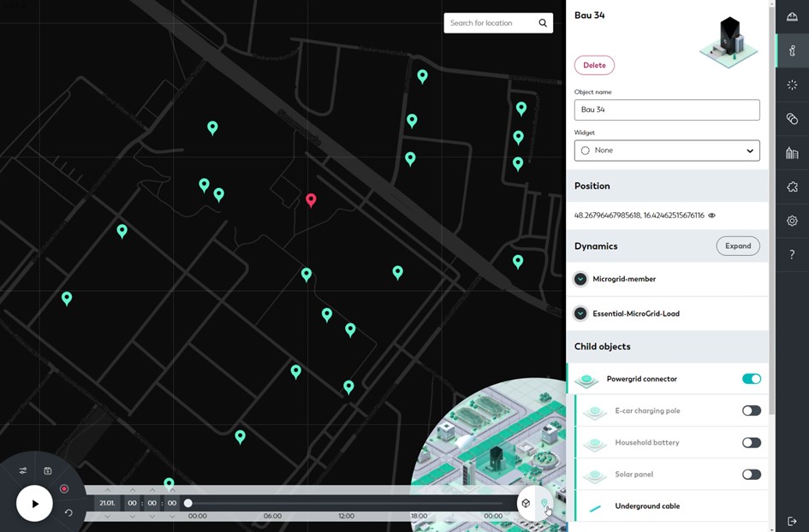Open the spinner sidebar tab
The height and width of the screenshot is (532, 809).
792,85
